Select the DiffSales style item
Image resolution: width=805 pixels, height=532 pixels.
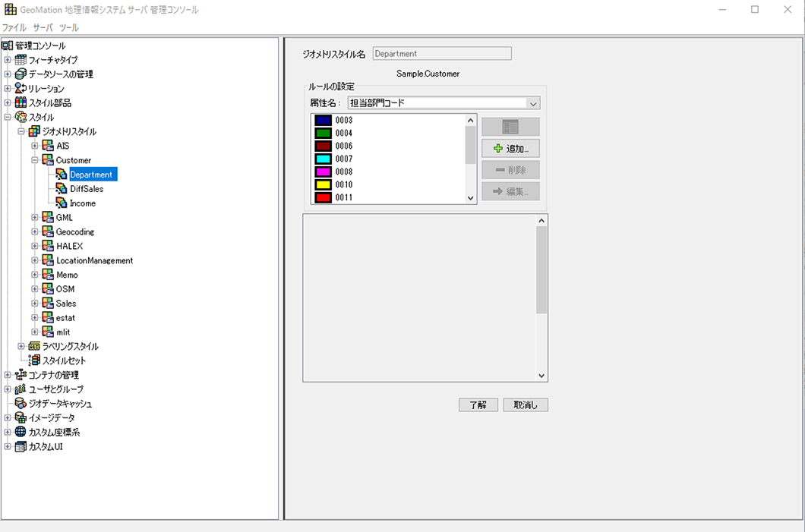click(x=87, y=189)
